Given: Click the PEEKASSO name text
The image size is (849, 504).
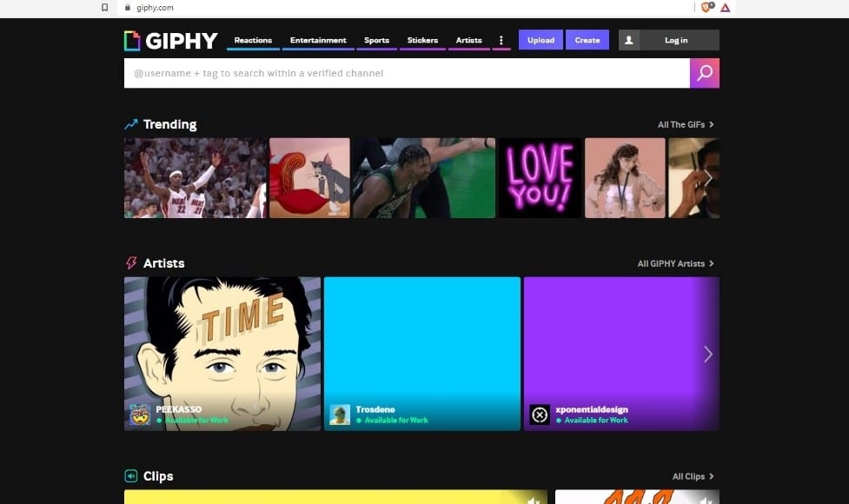Looking at the screenshot, I should 179,409.
